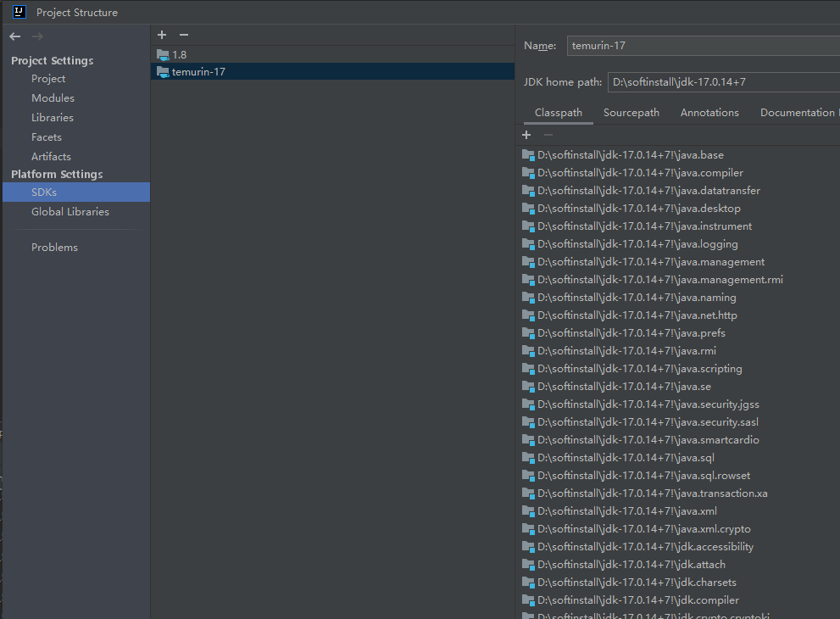Viewport: 840px width, 619px height.
Task: Open the Modules settings page
Action: click(53, 98)
